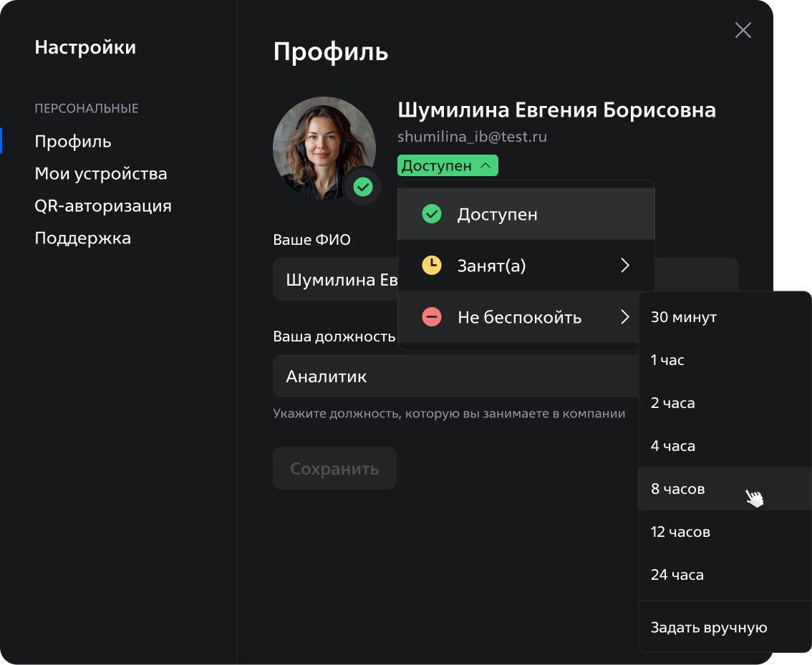
Task: Click the yellow clock Занят(а) icon
Action: click(431, 266)
